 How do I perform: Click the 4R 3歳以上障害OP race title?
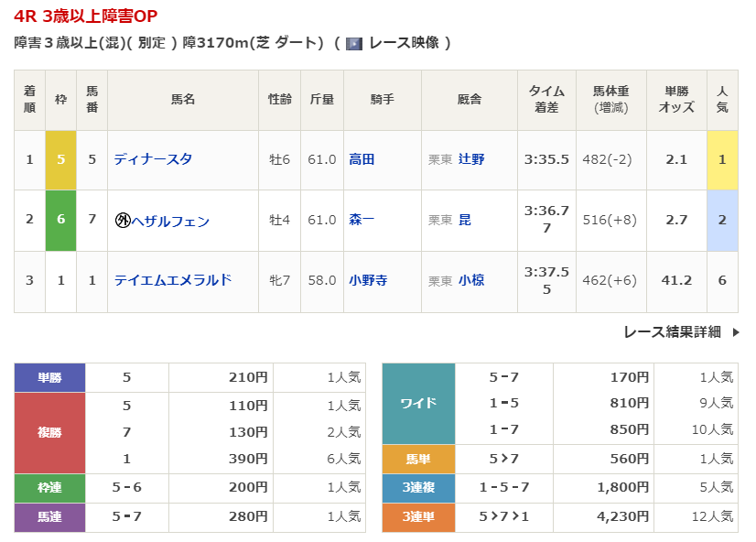86,16
